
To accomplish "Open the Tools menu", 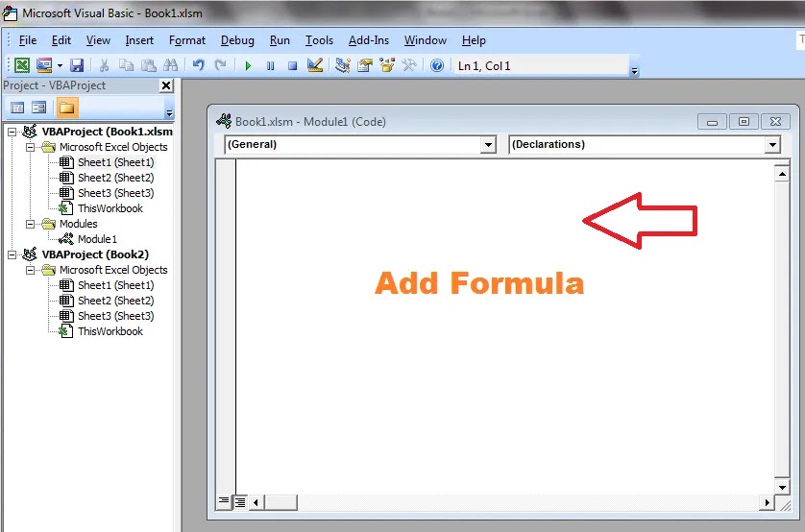I will pos(319,40).
